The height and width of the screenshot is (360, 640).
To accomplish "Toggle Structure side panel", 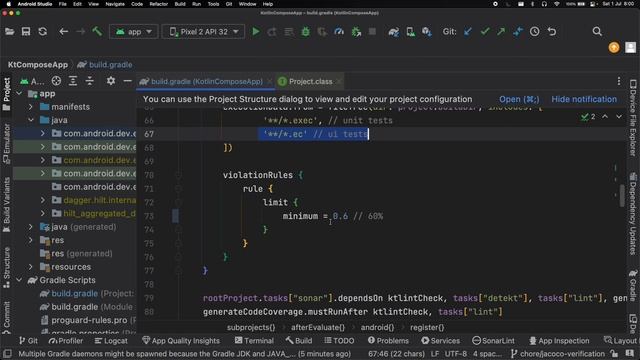I will 7,267.
